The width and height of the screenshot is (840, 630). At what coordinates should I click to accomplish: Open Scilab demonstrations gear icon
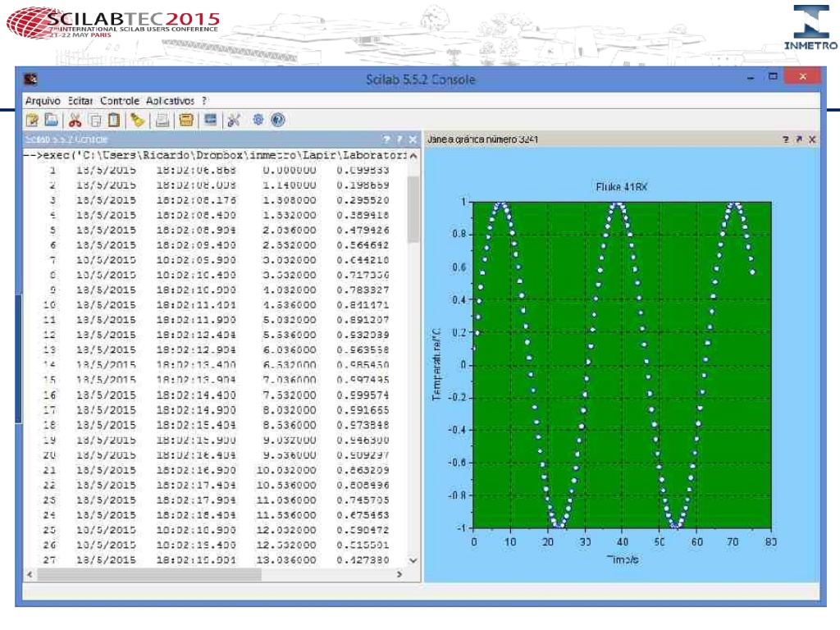(258, 120)
